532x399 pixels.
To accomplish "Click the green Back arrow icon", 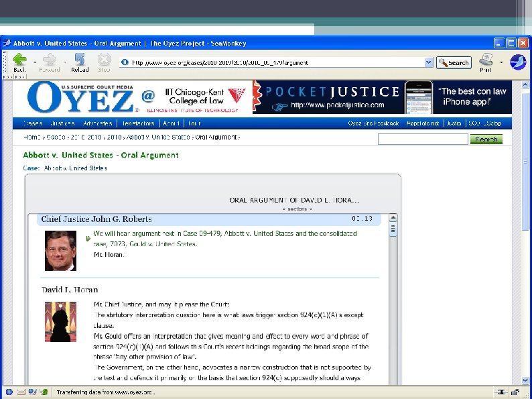I will point(19,60).
